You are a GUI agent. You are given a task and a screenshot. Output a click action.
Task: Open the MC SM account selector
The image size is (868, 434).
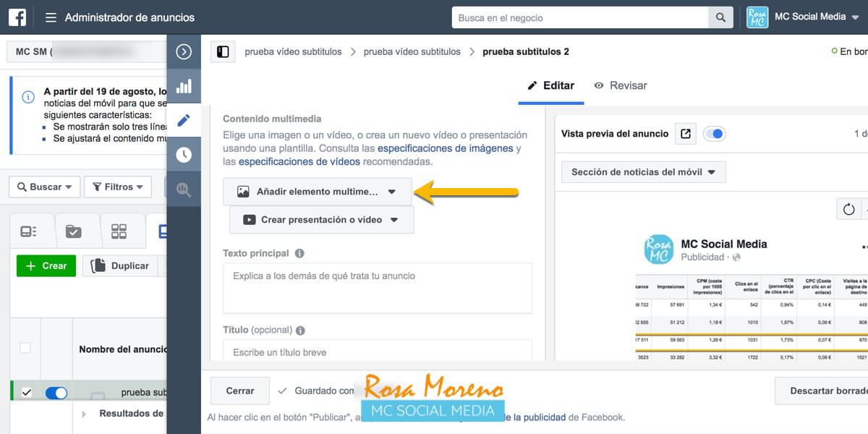[x=87, y=52]
